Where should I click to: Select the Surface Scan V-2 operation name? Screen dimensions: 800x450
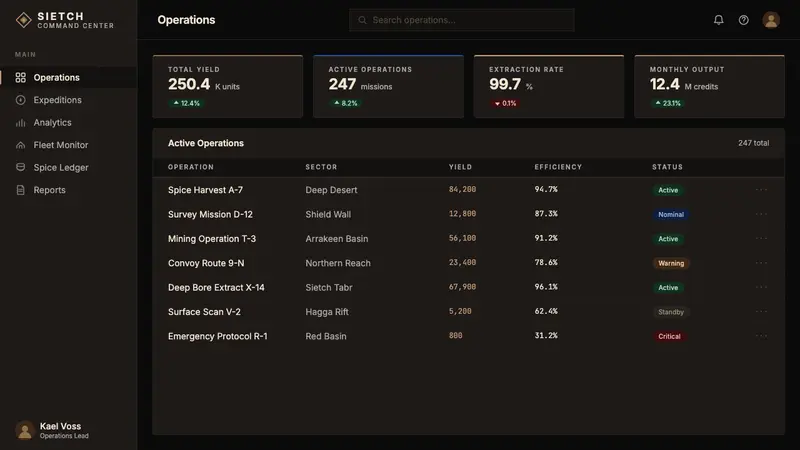click(204, 312)
